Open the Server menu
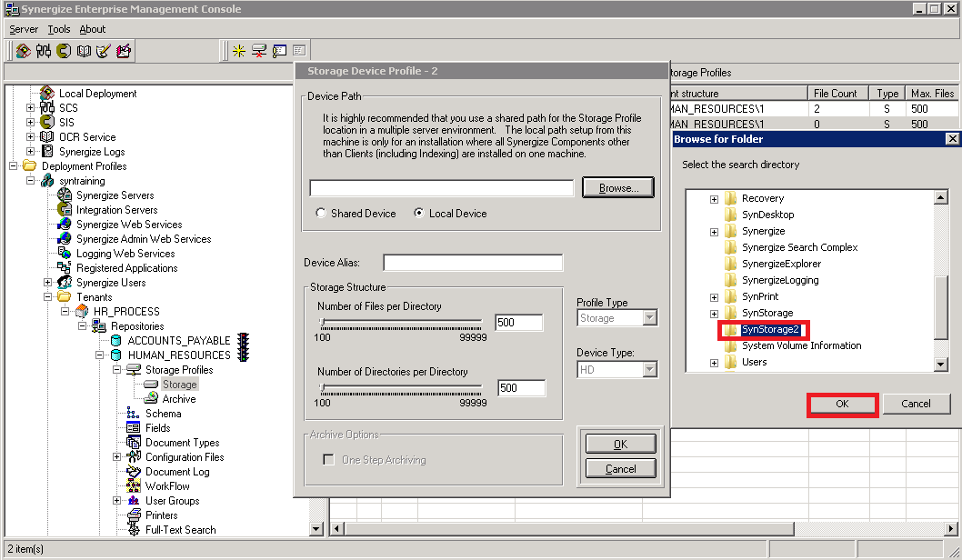The width and height of the screenshot is (962, 560). click(24, 29)
